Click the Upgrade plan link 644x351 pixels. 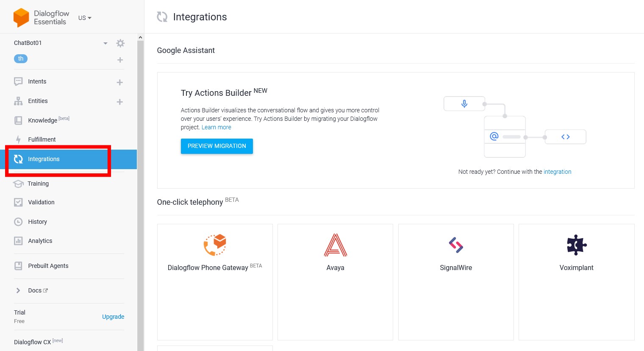point(113,317)
